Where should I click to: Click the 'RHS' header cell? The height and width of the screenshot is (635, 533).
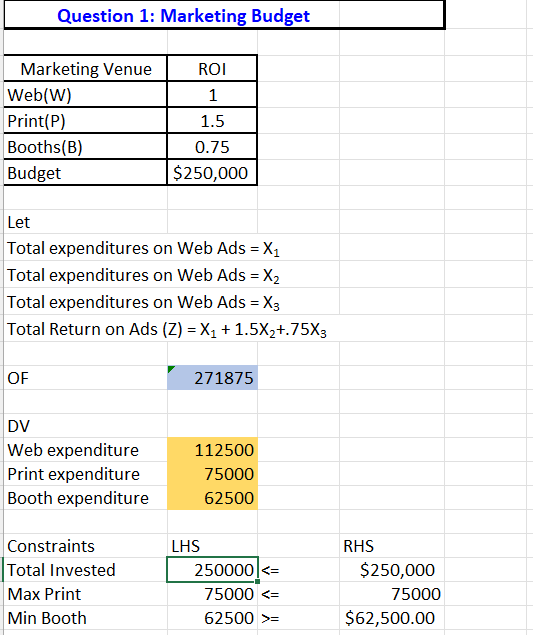[392, 546]
